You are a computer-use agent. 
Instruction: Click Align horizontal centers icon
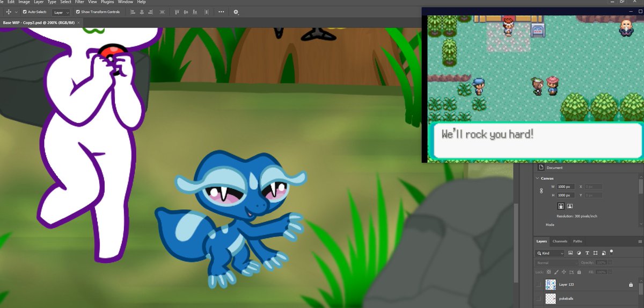coord(142,11)
